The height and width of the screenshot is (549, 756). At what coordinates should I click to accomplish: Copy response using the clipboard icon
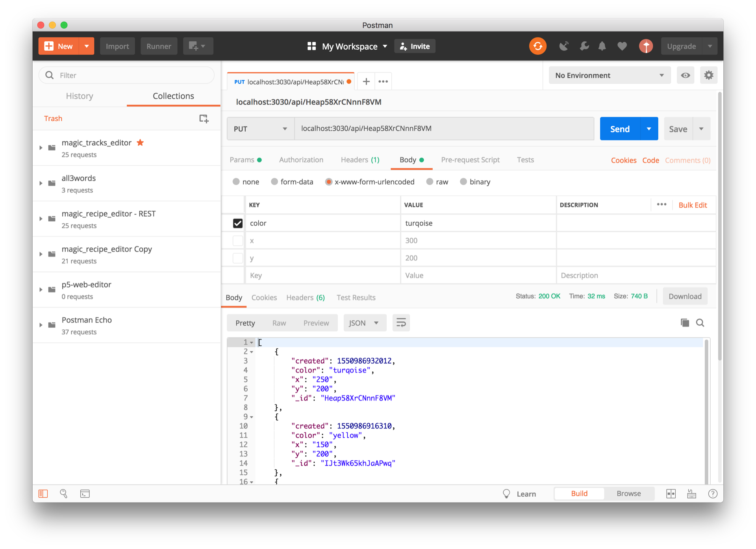pyautogui.click(x=685, y=323)
